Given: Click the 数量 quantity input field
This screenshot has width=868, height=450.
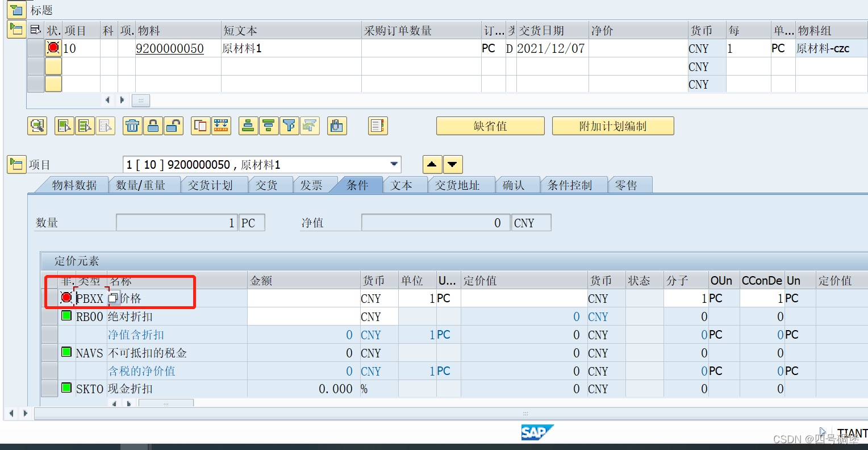Looking at the screenshot, I should 176,222.
